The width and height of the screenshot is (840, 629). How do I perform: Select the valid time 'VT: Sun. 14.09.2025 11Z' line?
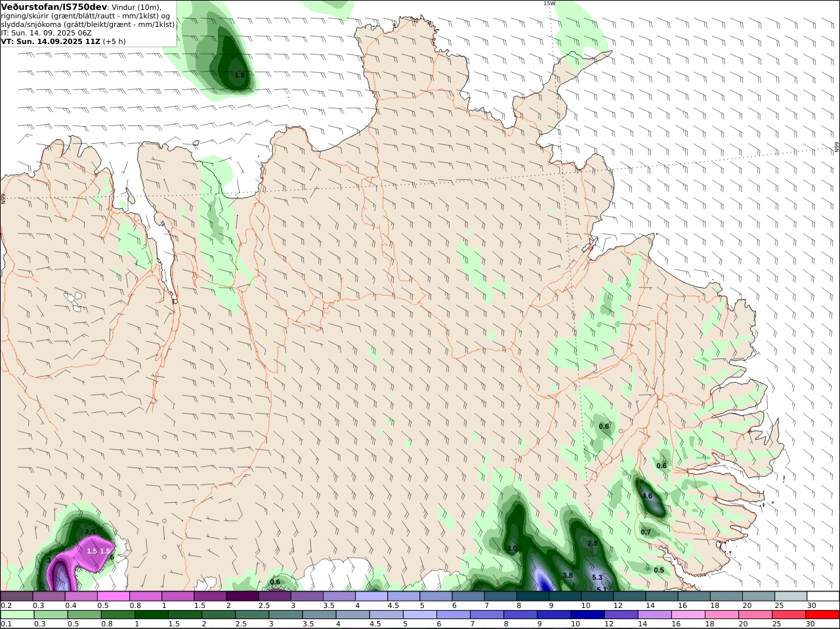pyautogui.click(x=51, y=41)
